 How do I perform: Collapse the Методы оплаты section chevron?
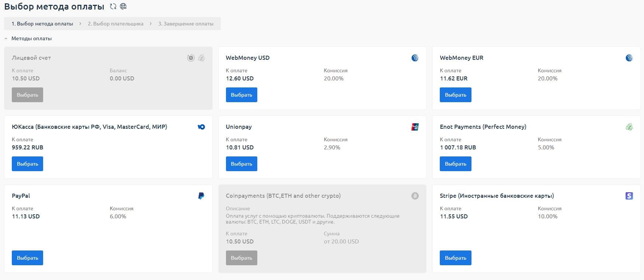(6, 38)
